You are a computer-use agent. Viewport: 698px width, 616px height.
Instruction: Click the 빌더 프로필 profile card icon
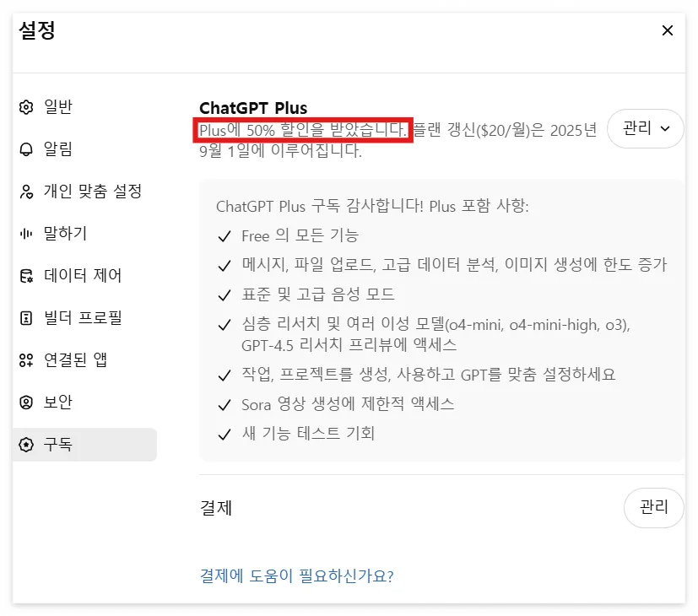point(24,318)
